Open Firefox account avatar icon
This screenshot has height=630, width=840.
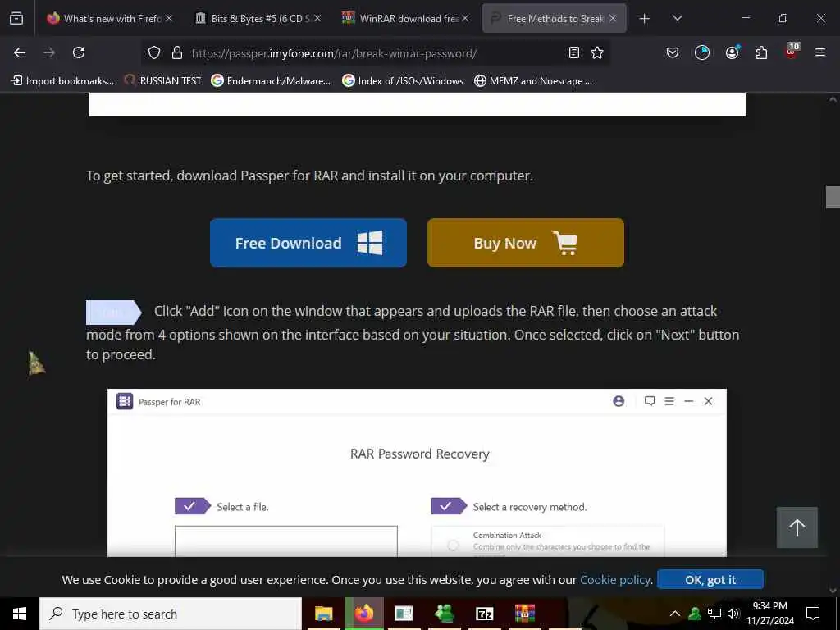732,52
